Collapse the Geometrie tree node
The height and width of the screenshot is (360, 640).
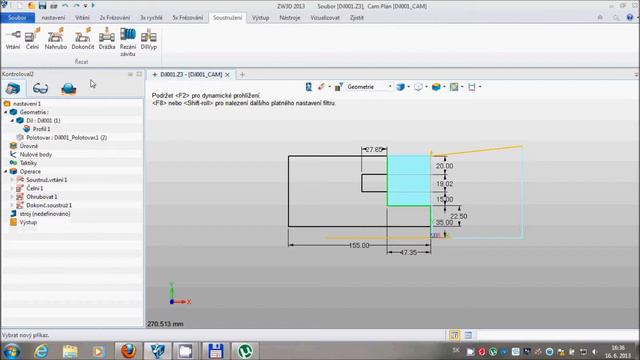point(6,112)
